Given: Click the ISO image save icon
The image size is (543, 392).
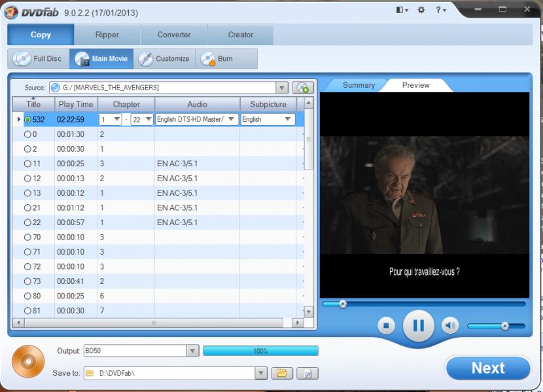Looking at the screenshot, I should pyautogui.click(x=307, y=373).
